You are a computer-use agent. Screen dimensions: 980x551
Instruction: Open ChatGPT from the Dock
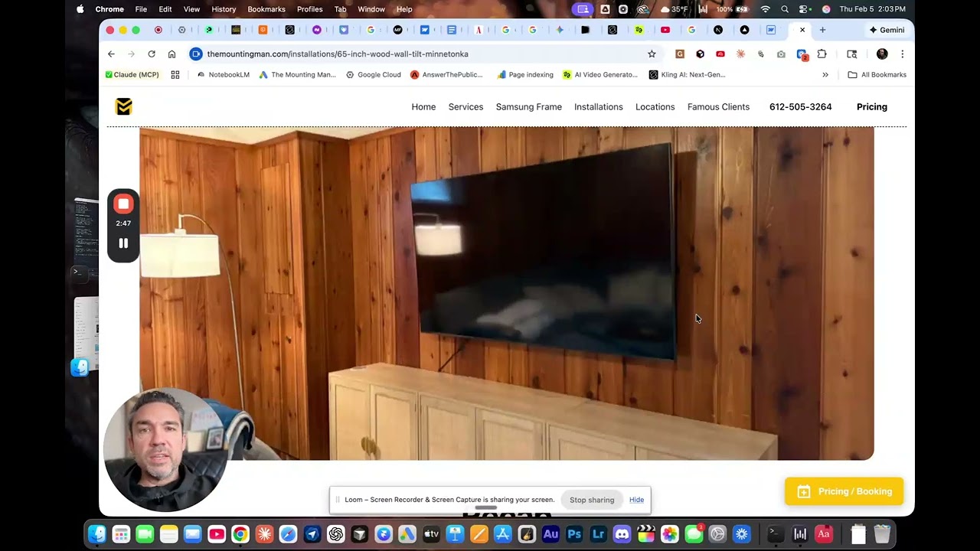click(x=335, y=534)
